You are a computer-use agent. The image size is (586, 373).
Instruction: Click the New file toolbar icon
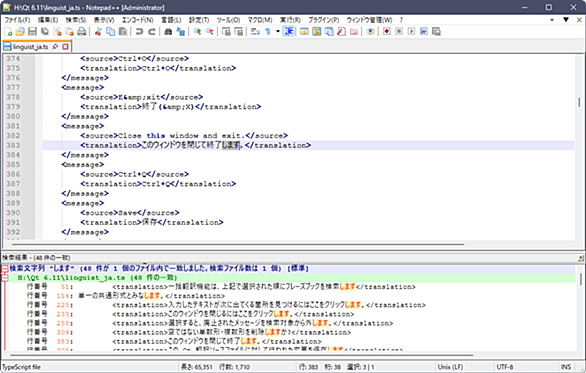click(x=8, y=32)
